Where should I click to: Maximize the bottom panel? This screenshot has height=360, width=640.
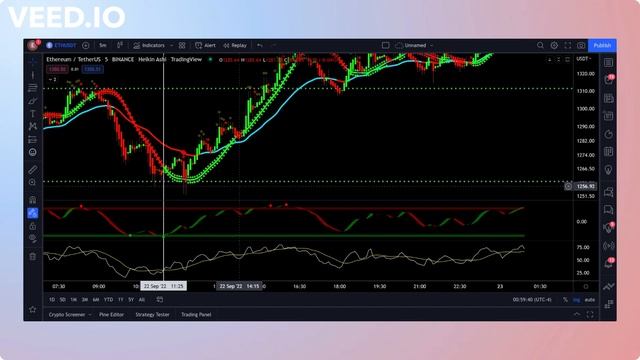point(590,314)
